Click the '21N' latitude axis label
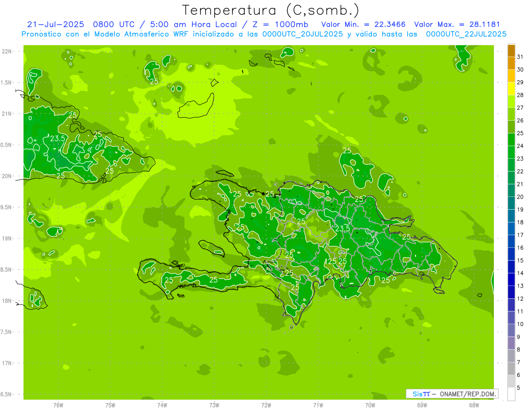 7,114
